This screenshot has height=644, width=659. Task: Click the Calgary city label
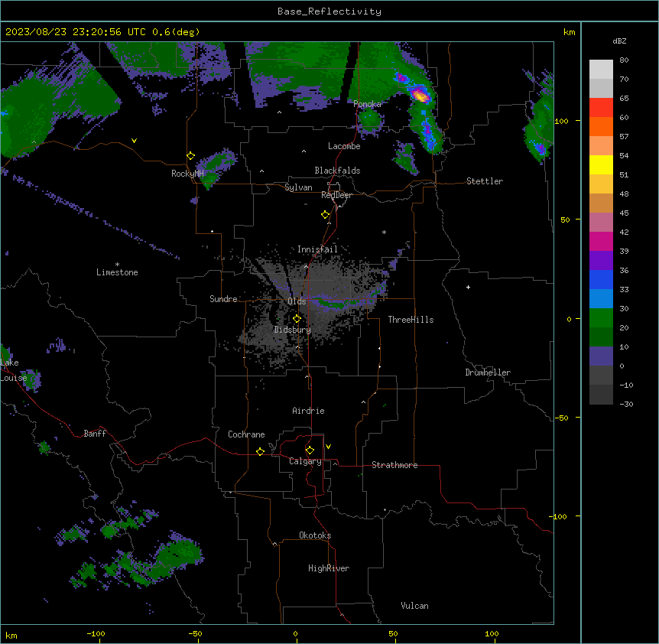click(306, 461)
